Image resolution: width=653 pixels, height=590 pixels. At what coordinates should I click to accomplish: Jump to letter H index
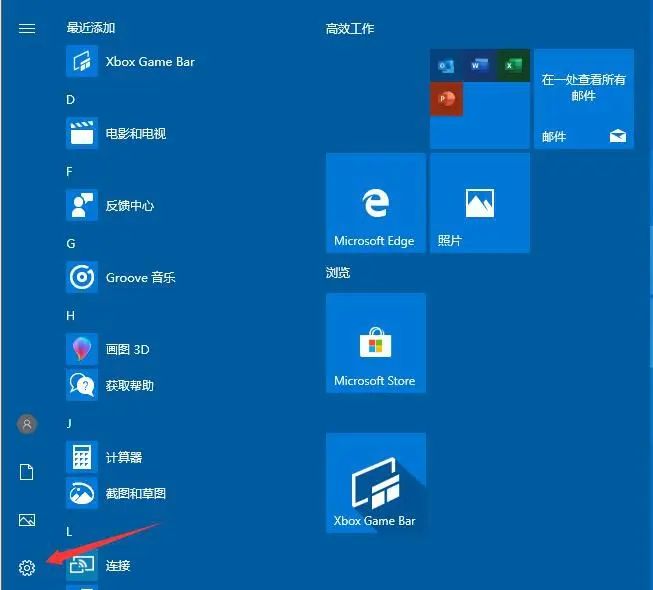pos(70,316)
